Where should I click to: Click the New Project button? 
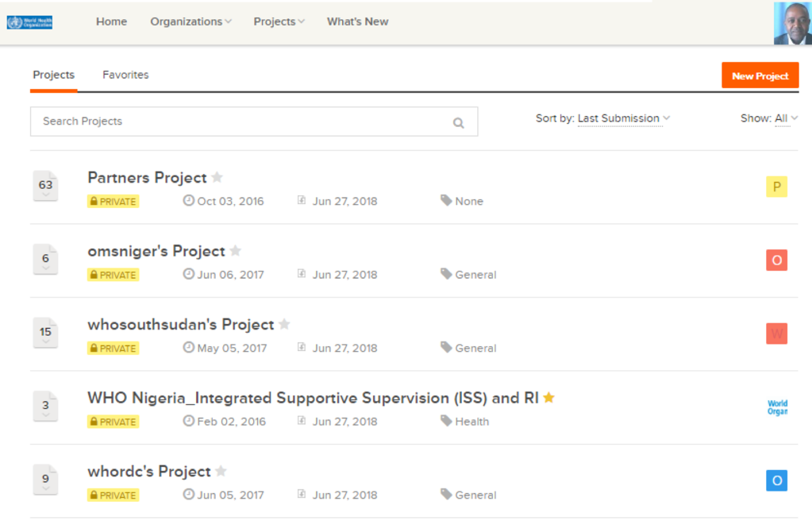[x=760, y=75]
